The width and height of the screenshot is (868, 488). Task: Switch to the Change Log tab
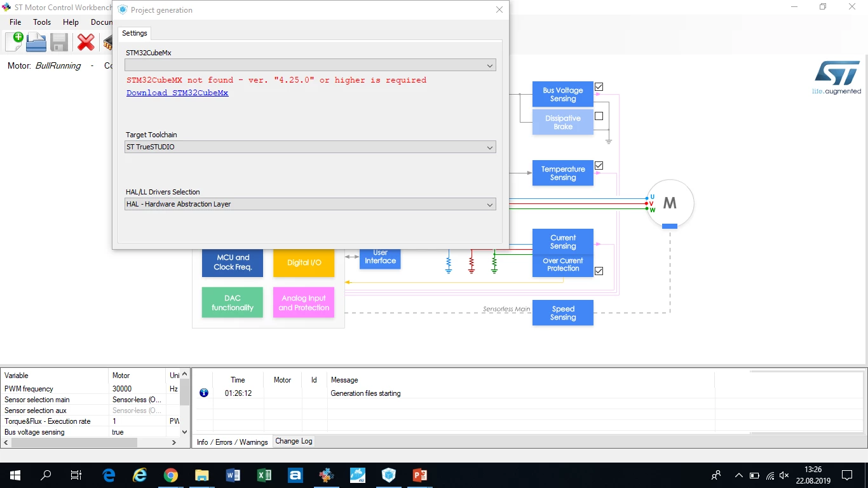[x=294, y=441]
